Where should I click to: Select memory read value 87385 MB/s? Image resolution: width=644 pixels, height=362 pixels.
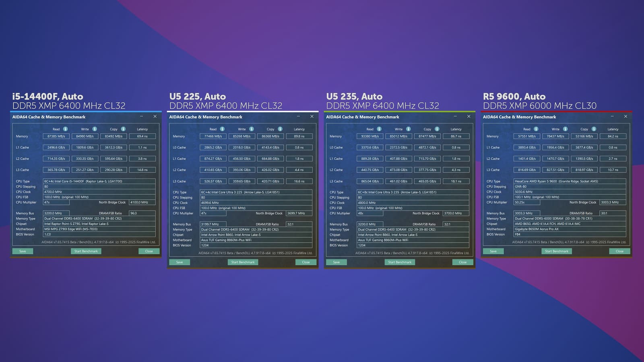click(56, 136)
